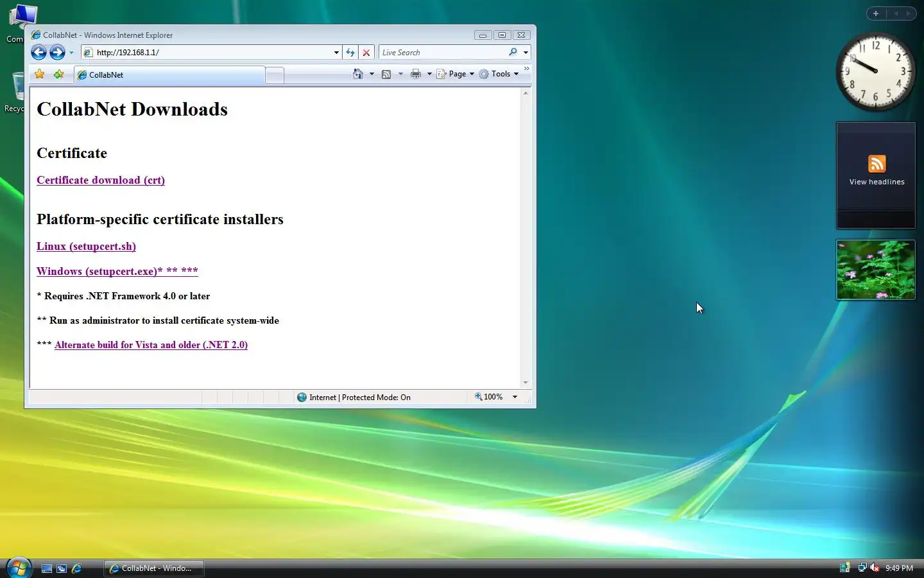Open the search provider options dropdown
Image resolution: width=924 pixels, height=578 pixels.
(x=526, y=53)
